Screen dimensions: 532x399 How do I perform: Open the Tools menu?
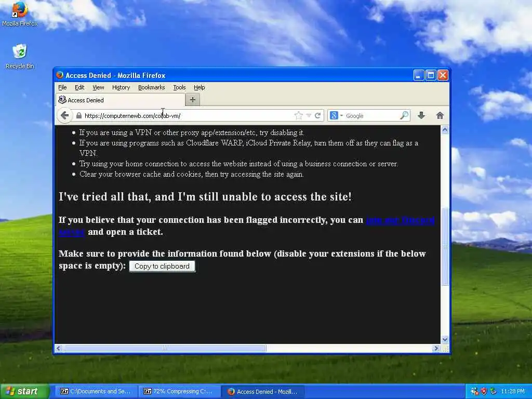[179, 87]
